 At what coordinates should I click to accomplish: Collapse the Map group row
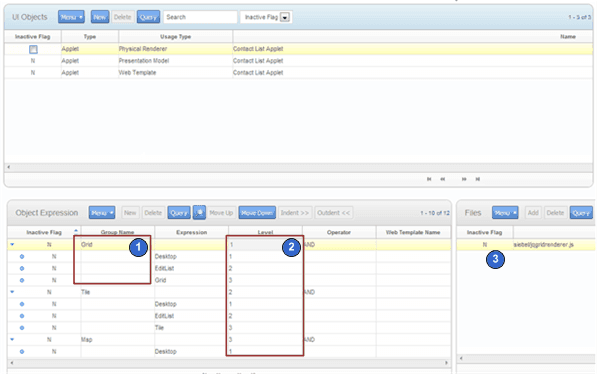[x=12, y=339]
